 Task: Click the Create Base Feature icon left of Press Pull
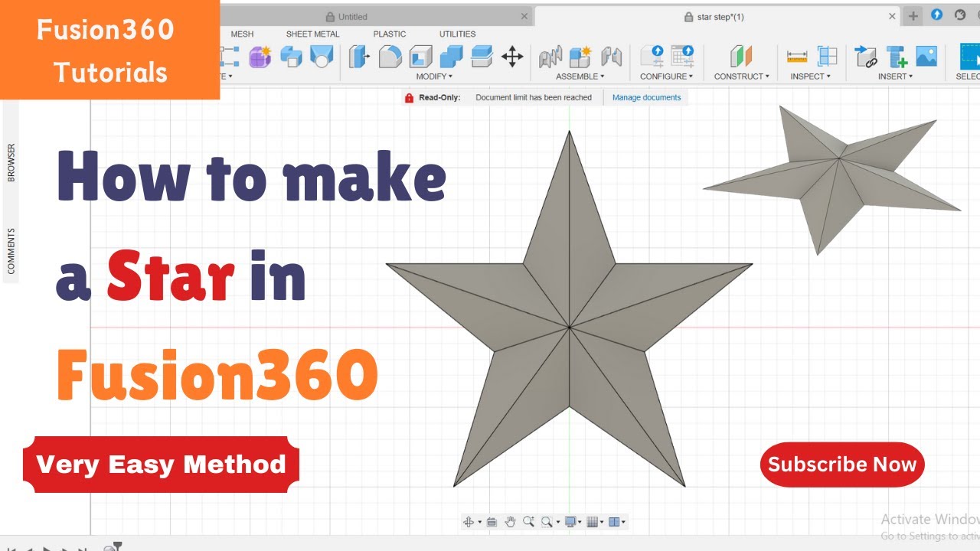(322, 57)
